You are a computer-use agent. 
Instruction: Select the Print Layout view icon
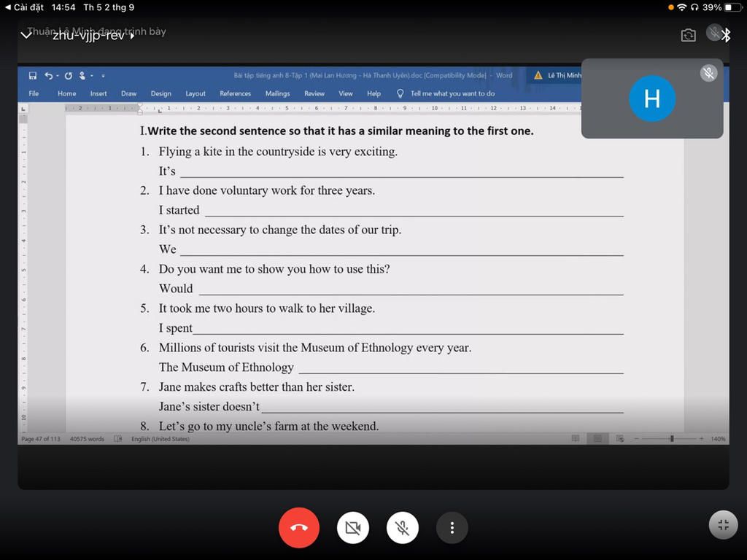pos(597,438)
